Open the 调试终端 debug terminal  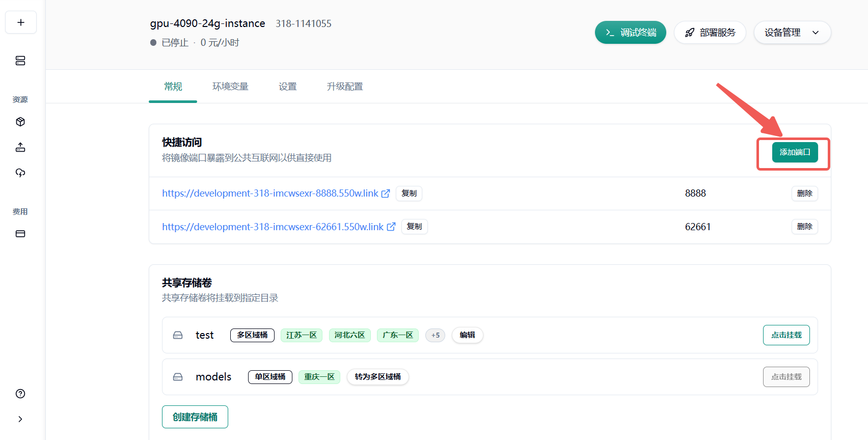click(x=630, y=33)
